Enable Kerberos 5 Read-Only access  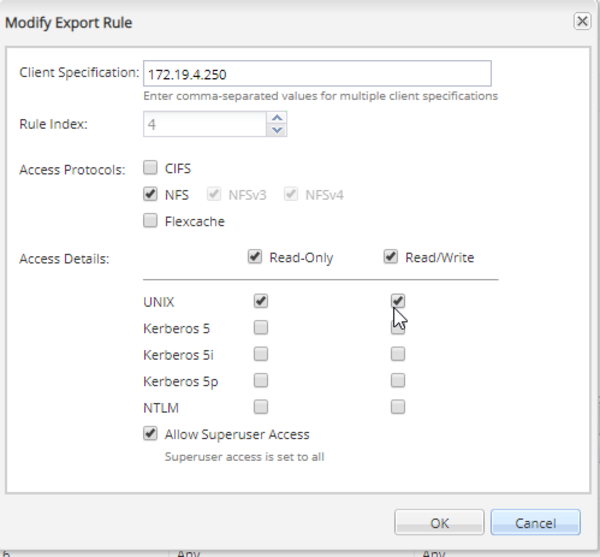[261, 327]
